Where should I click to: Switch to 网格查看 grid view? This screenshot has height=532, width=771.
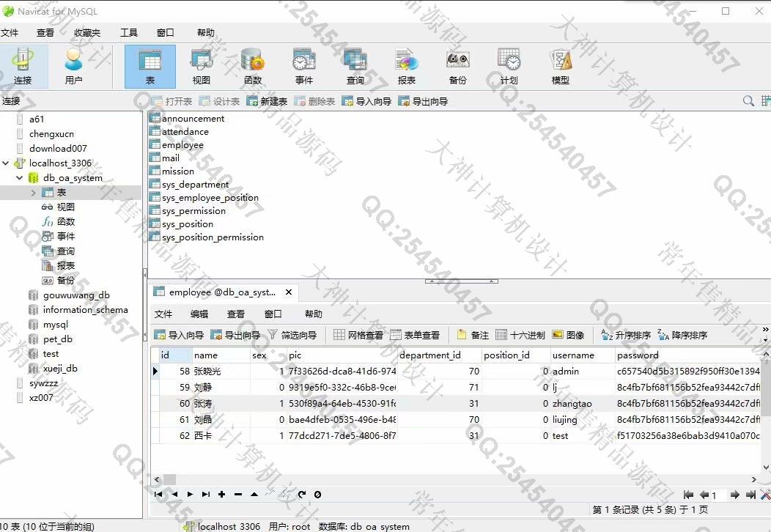[358, 335]
